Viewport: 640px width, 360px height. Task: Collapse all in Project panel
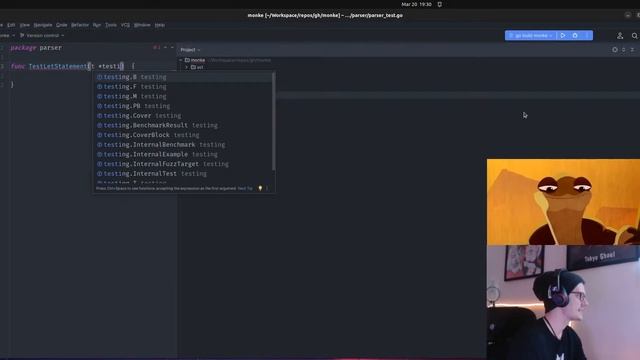point(632,50)
